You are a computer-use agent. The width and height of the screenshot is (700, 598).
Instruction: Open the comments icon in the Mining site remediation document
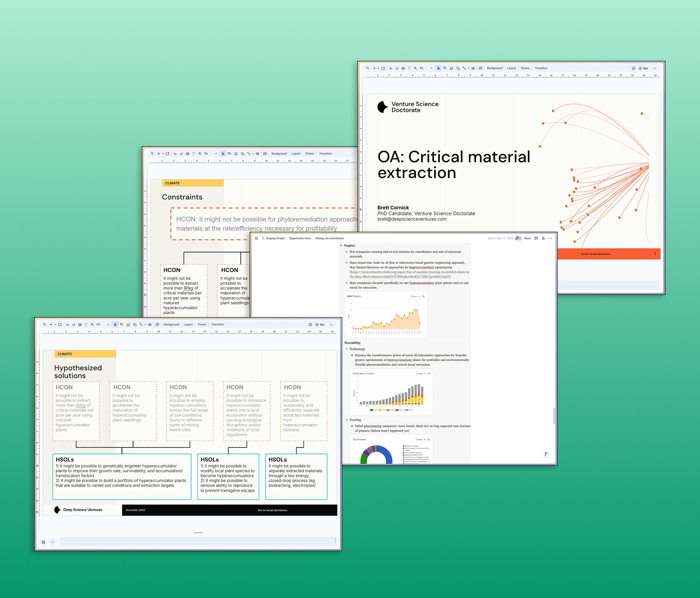point(536,238)
